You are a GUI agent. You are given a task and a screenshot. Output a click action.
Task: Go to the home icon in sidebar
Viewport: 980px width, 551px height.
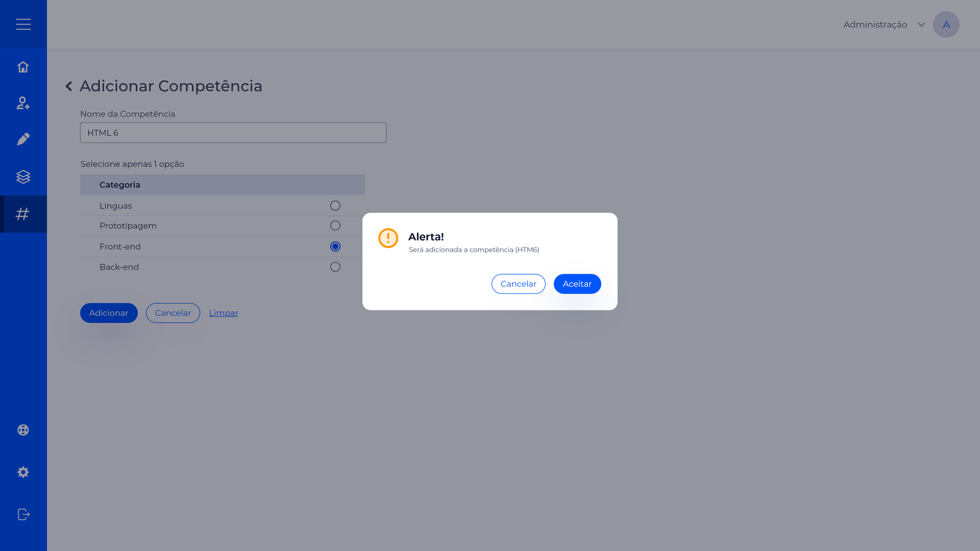pos(23,67)
